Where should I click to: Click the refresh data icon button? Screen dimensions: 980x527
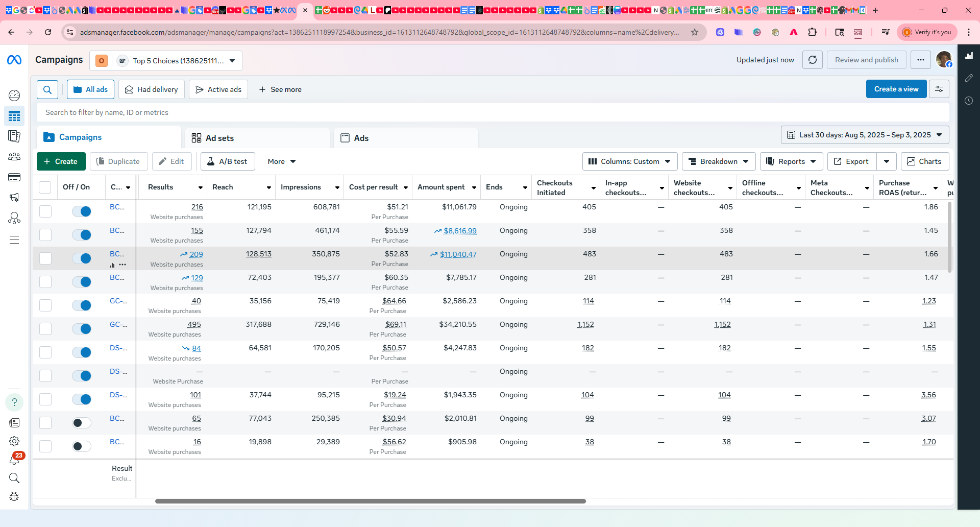click(x=812, y=60)
